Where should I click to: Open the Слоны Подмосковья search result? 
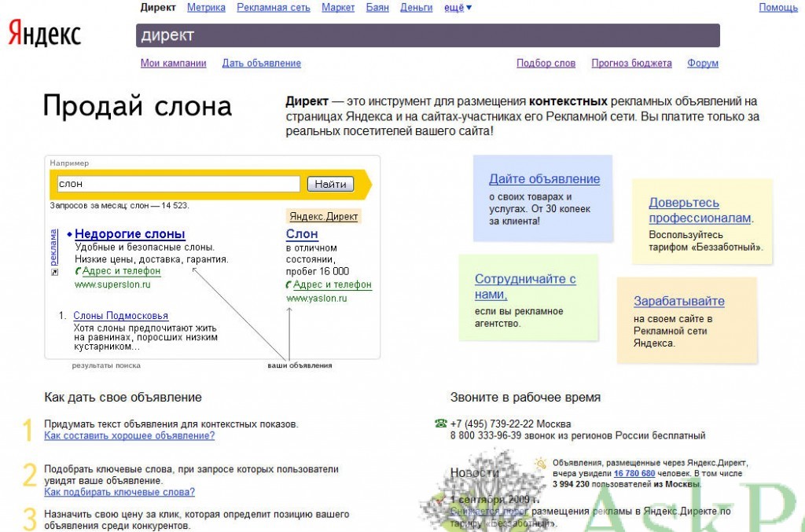coord(120,315)
